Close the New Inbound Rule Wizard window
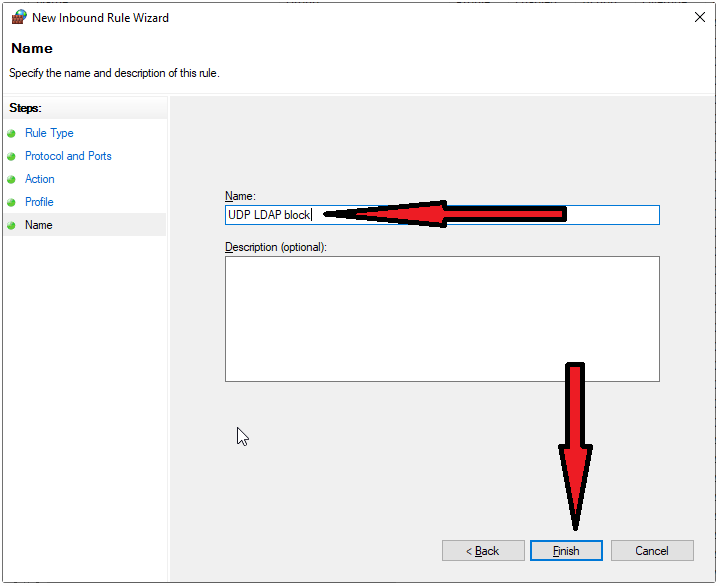The height and width of the screenshot is (586, 720). pos(699,17)
